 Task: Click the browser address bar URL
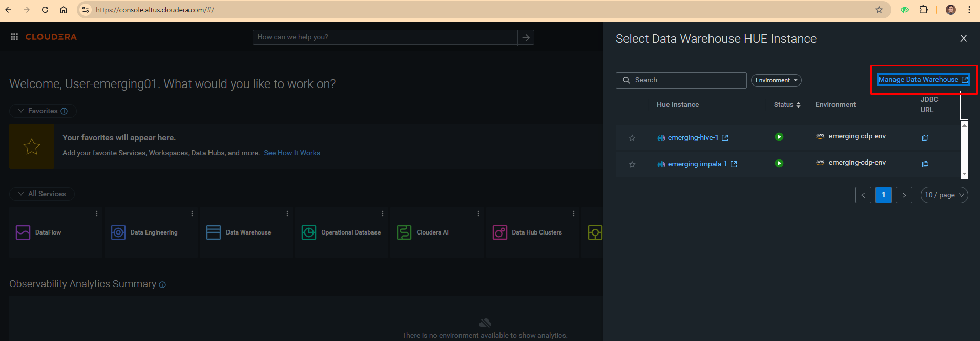(155, 10)
